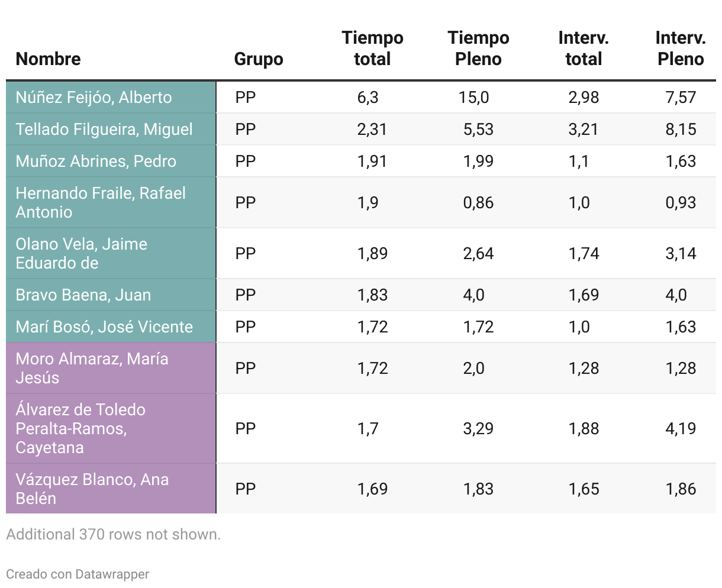The image size is (722, 588).
Task: Click the Interv. Pleno column header
Action: pyautogui.click(x=681, y=48)
